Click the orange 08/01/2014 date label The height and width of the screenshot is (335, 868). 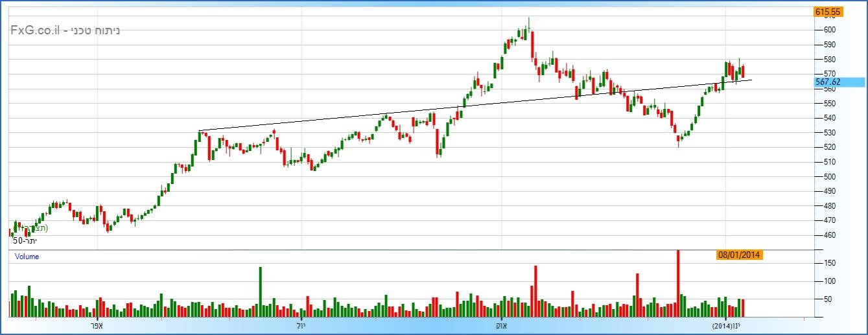(x=739, y=255)
